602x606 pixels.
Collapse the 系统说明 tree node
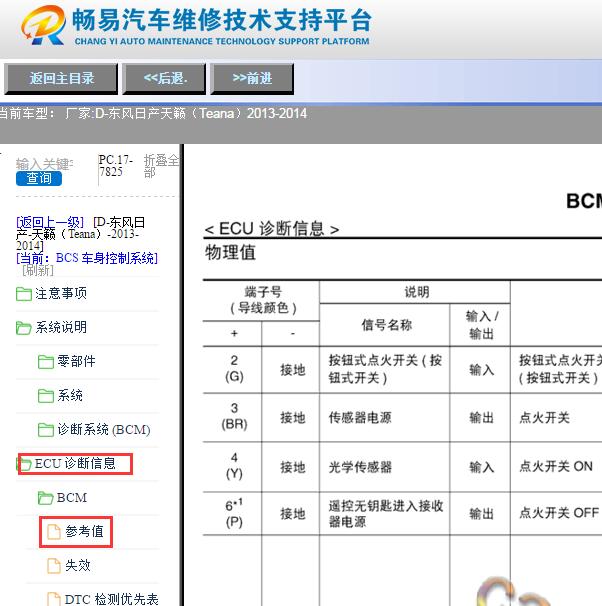61,327
